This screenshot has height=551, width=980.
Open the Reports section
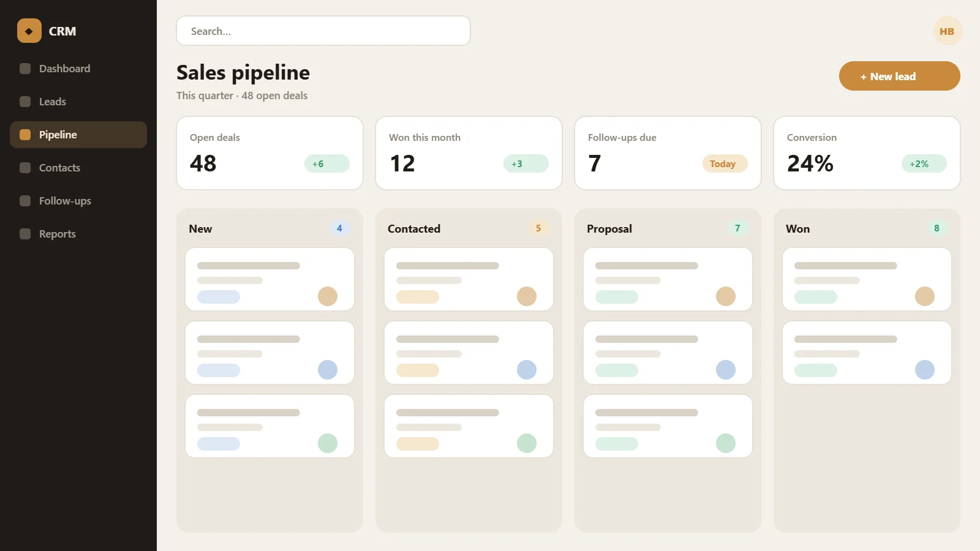click(78, 234)
